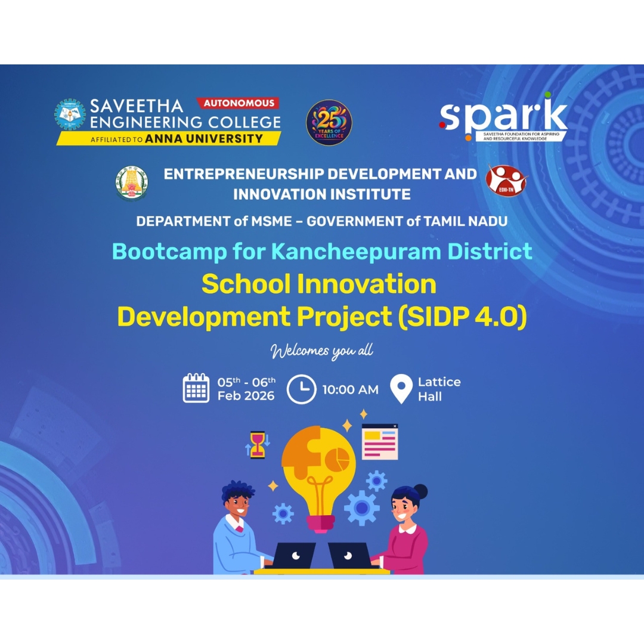
Task: Click the browser window illustration icon
Action: click(x=379, y=442)
